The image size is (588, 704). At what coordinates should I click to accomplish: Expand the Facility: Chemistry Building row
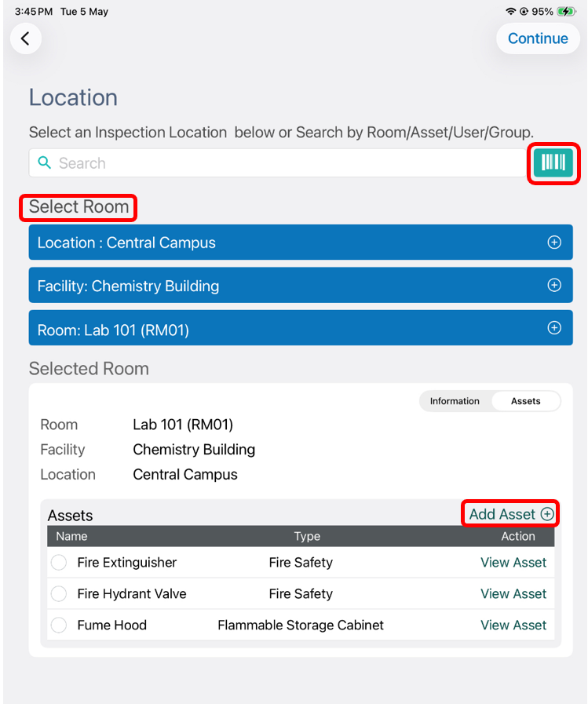coord(301,286)
